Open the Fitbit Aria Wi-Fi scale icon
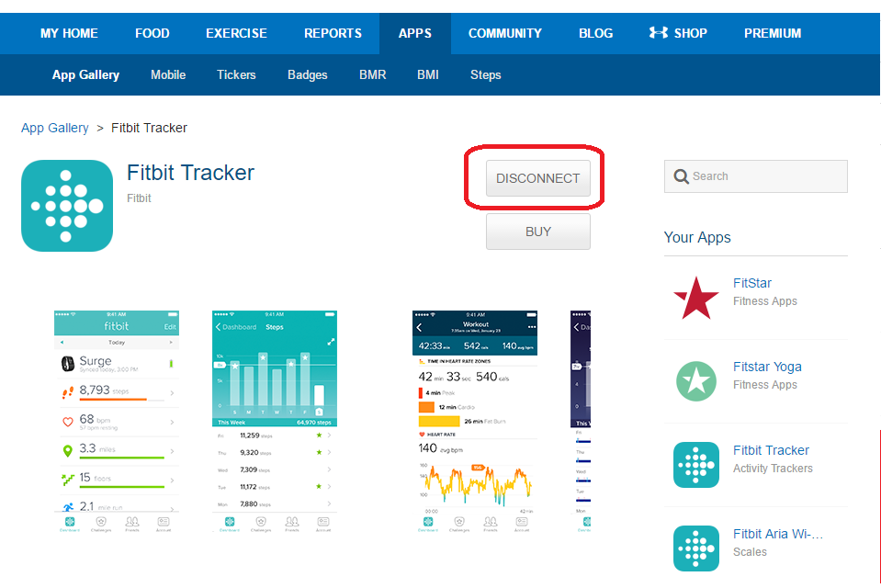Image resolution: width=881 pixels, height=588 pixels. (695, 548)
